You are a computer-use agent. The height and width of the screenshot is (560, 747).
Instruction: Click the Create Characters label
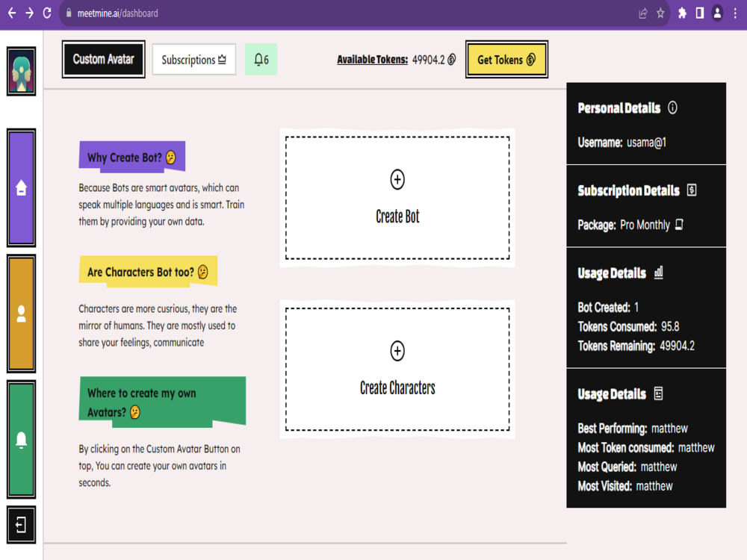[397, 388]
